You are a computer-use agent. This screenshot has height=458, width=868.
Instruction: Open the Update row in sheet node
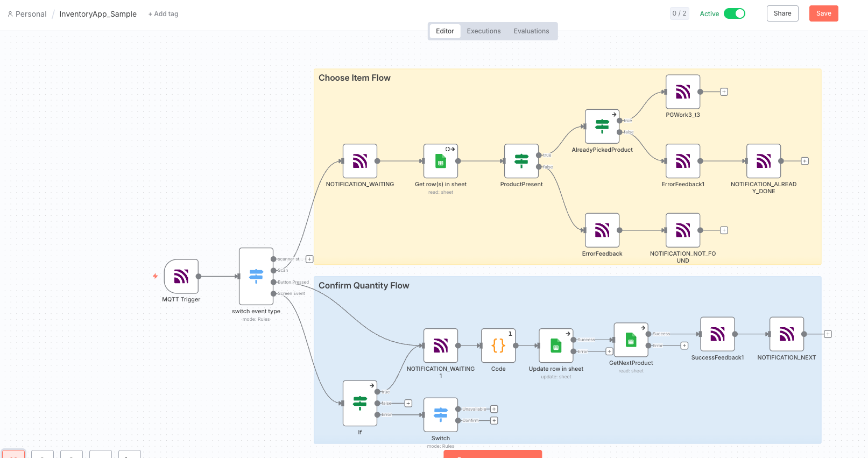click(556, 346)
